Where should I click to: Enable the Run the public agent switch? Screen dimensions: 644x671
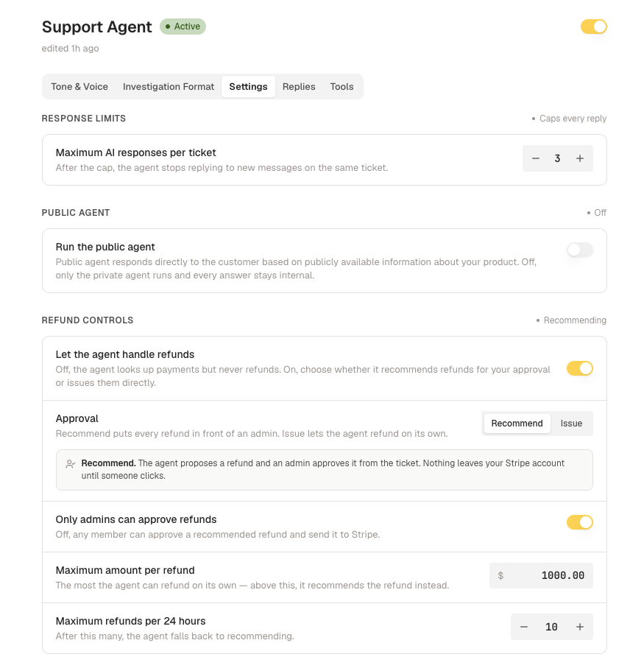click(580, 250)
